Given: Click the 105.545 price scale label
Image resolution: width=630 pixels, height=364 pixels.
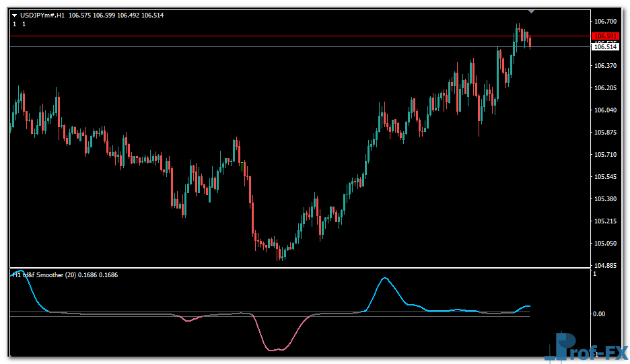Looking at the screenshot, I should pos(606,177).
